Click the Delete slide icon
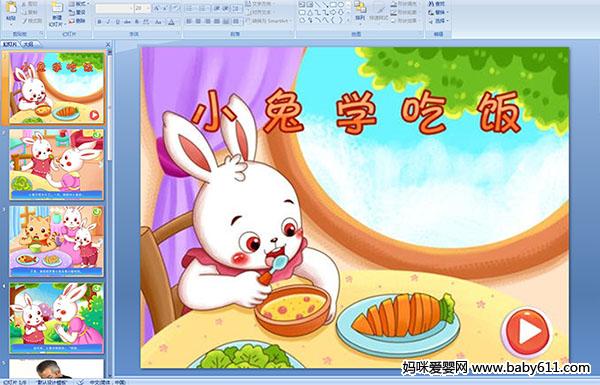 coord(78,21)
